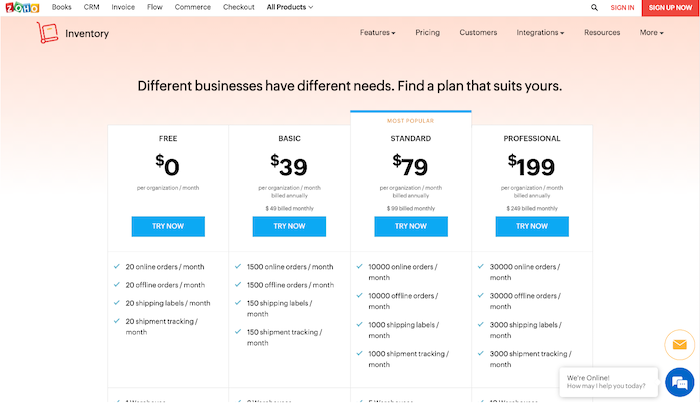Click the Zoho Inventory cart logo
The image size is (700, 420).
pos(47,33)
